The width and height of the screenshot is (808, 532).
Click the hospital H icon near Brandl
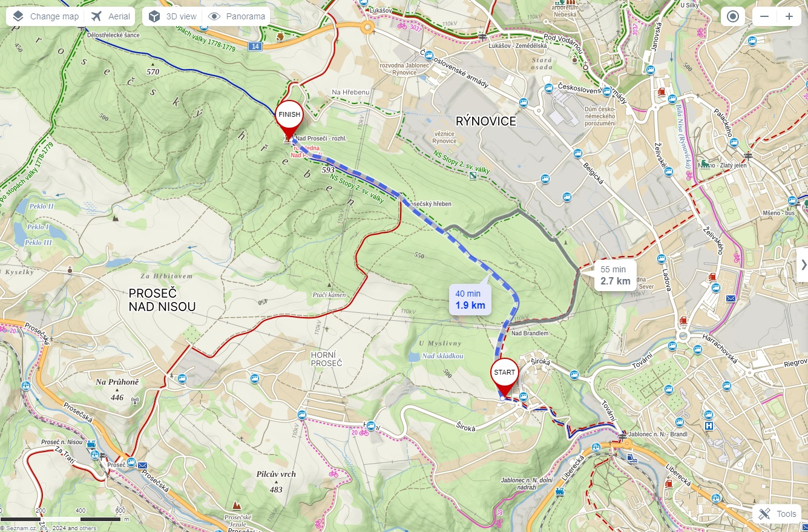tap(709, 425)
